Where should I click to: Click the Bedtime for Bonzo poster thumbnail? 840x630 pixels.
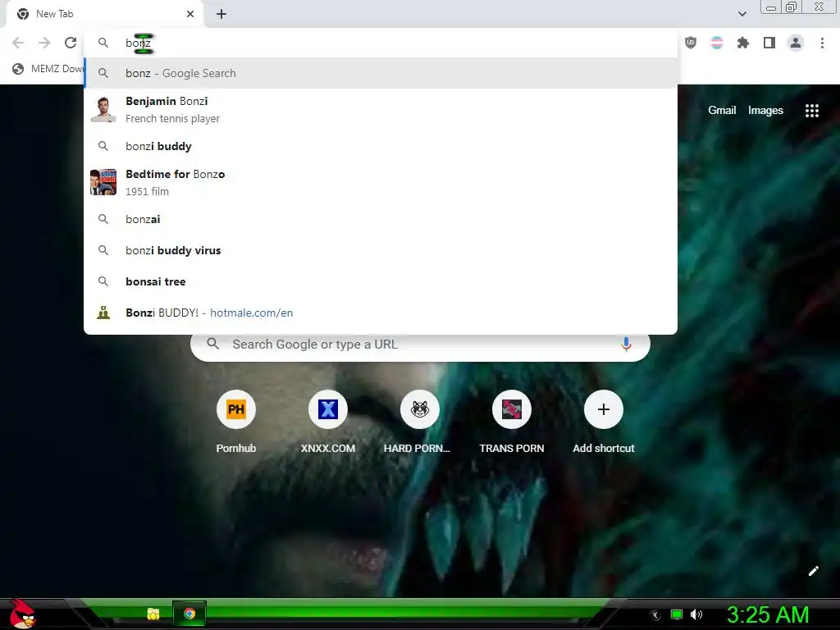tap(103, 182)
